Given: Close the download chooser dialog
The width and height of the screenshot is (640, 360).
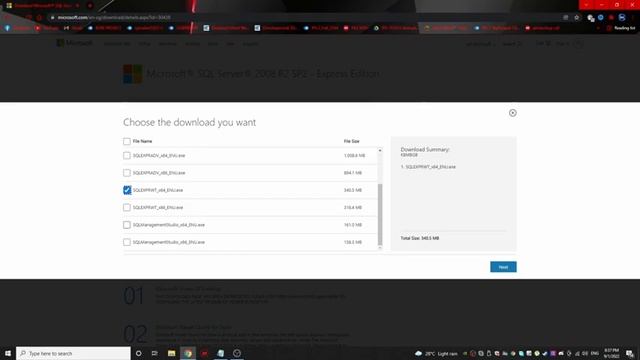Looking at the screenshot, I should coord(513,113).
